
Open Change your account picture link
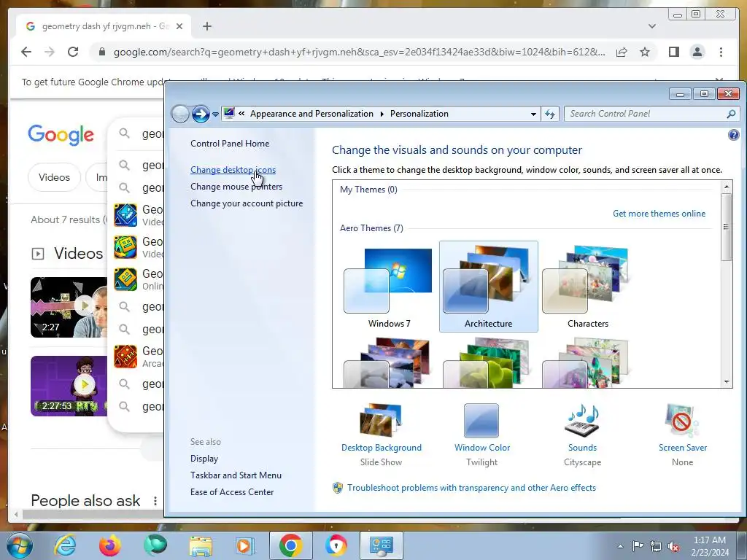247,203
